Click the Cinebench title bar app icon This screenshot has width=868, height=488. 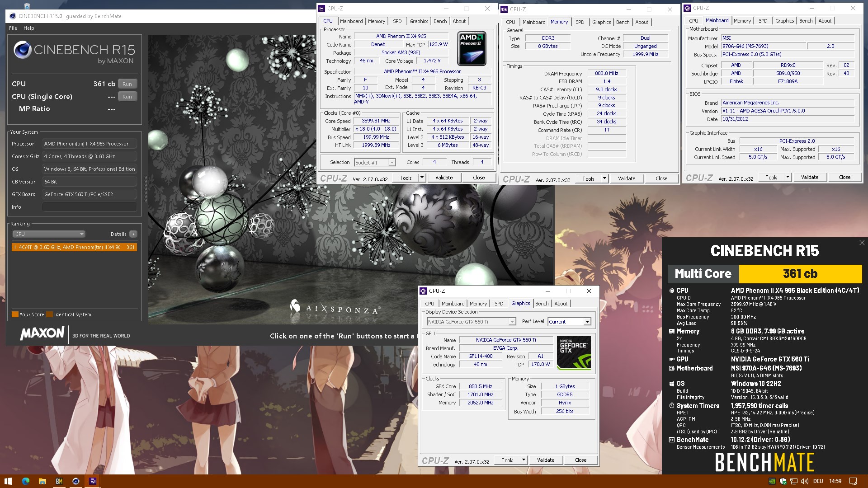pyautogui.click(x=12, y=16)
